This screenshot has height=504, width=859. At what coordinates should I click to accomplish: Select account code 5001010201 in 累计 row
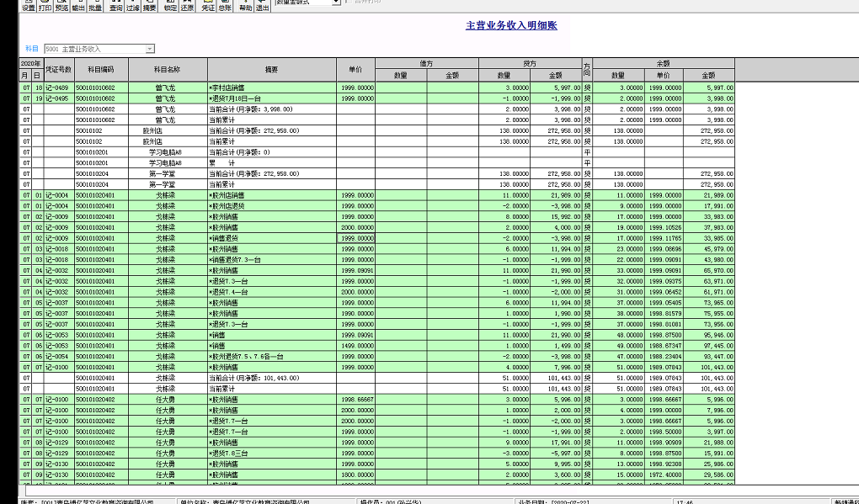(x=101, y=163)
